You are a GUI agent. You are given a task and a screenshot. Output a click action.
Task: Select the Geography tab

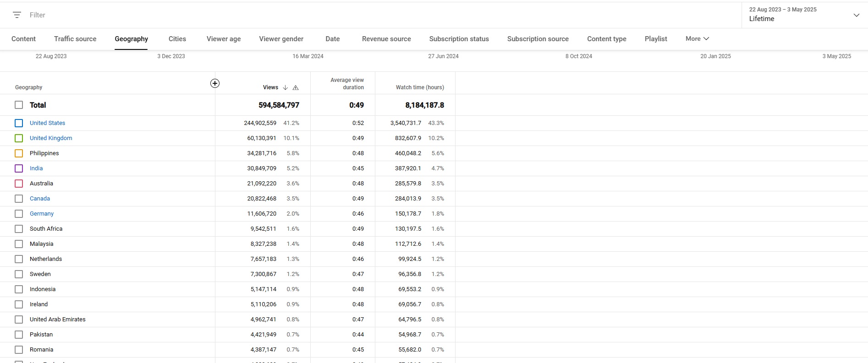tap(131, 39)
